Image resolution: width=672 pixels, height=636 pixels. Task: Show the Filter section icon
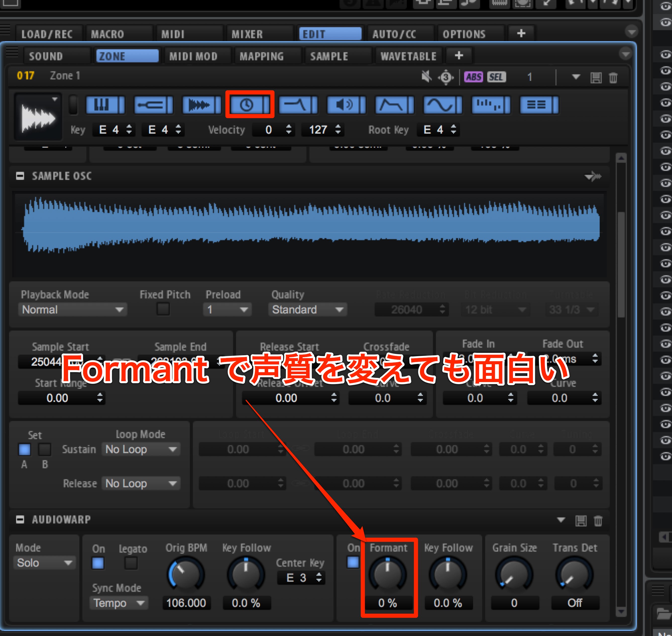tap(298, 105)
